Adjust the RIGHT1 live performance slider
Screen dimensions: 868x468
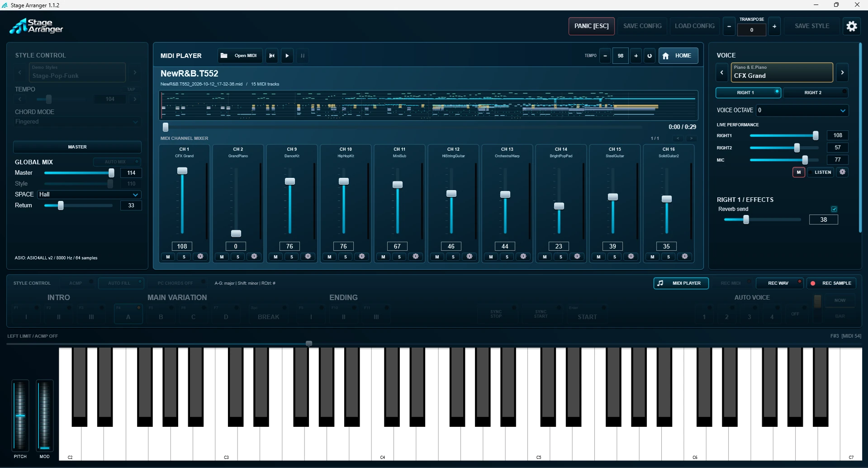(784, 135)
